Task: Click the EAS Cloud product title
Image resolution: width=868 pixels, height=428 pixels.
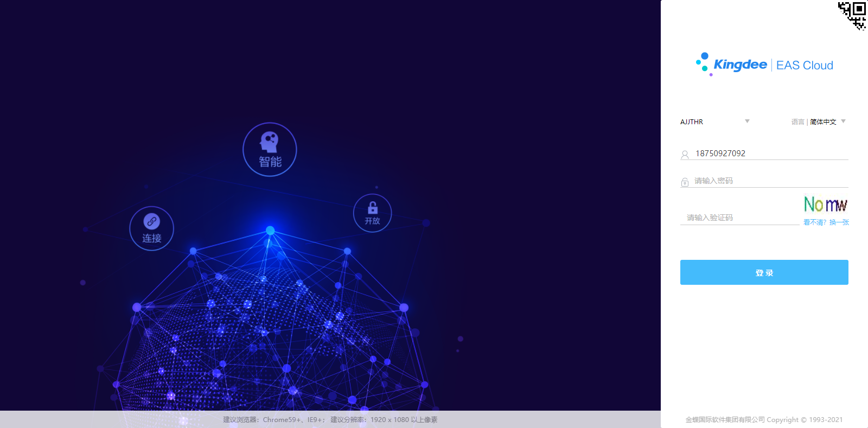Action: [805, 66]
